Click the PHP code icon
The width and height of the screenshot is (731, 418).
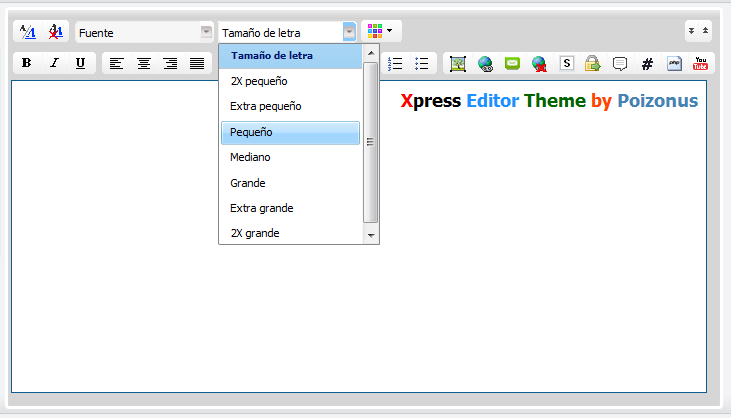[674, 63]
